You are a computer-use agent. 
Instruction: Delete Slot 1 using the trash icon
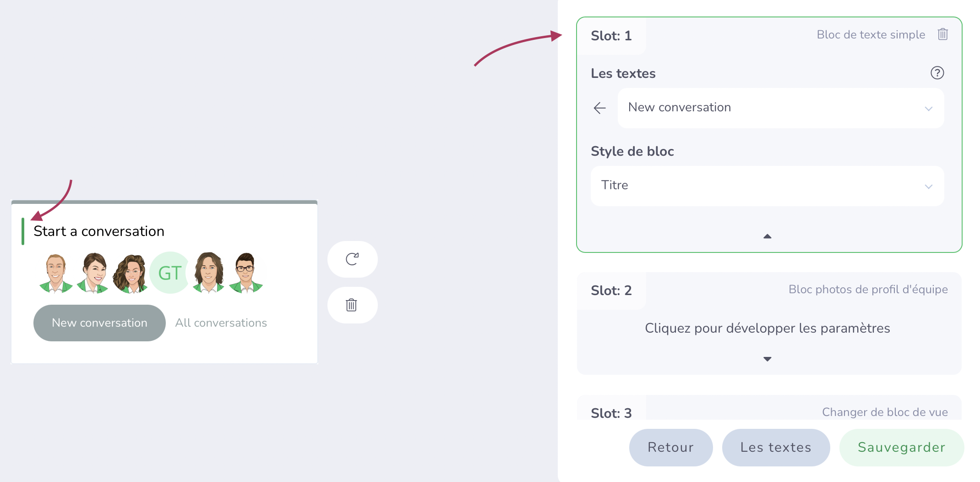click(942, 34)
